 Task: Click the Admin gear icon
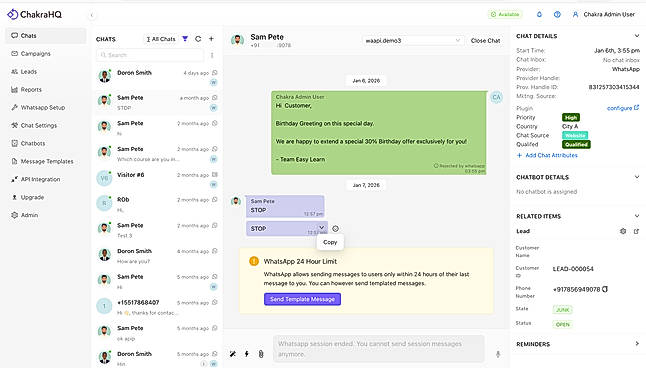[15, 215]
